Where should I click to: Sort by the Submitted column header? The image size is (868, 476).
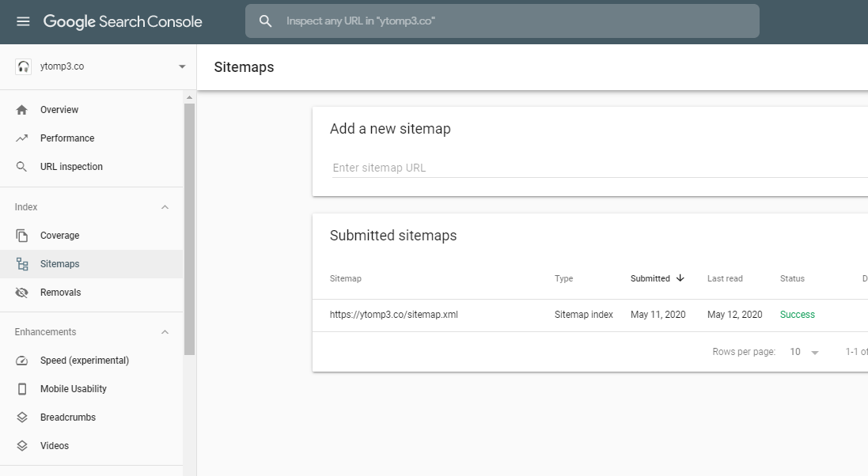pos(650,278)
